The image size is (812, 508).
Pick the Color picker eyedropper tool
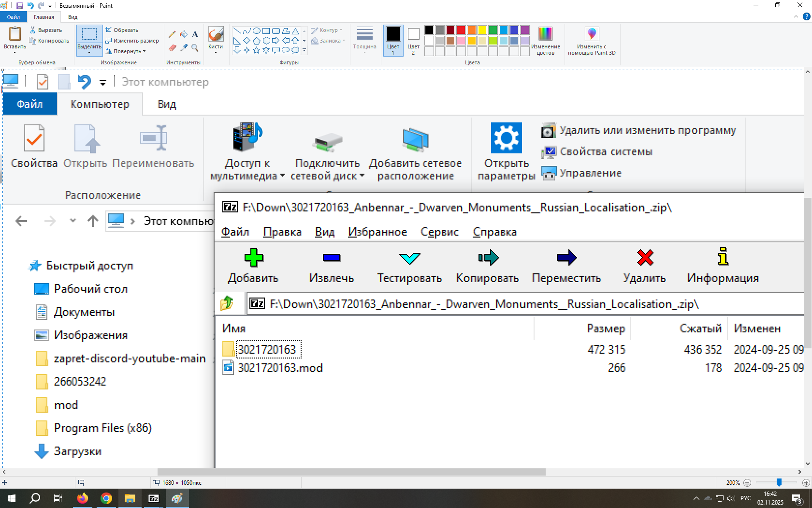(x=184, y=47)
